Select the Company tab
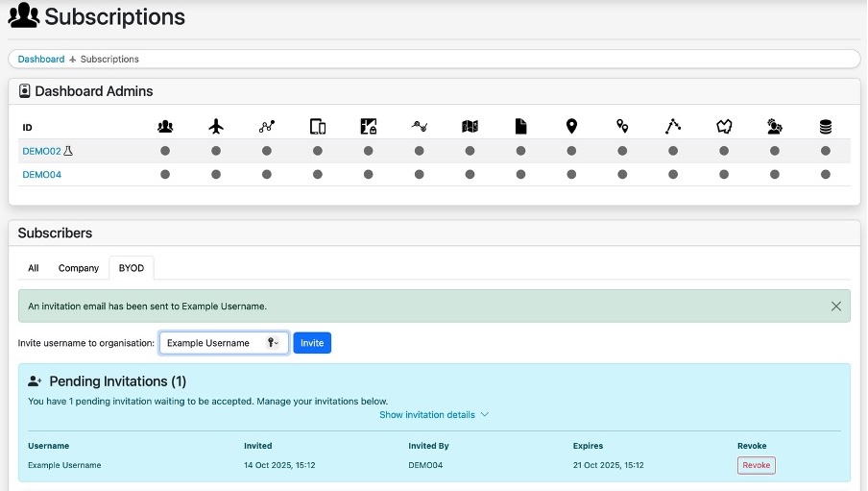This screenshot has width=868, height=491. click(79, 268)
